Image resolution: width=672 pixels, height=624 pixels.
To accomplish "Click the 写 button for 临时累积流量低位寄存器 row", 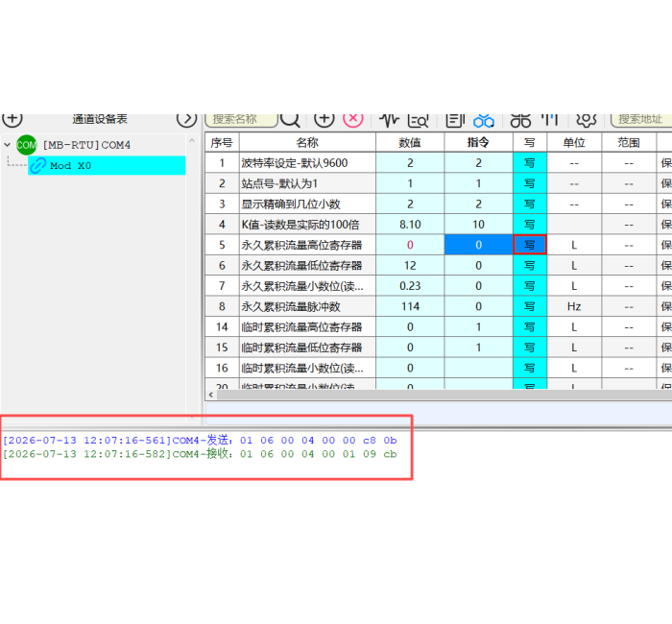I will [x=530, y=348].
